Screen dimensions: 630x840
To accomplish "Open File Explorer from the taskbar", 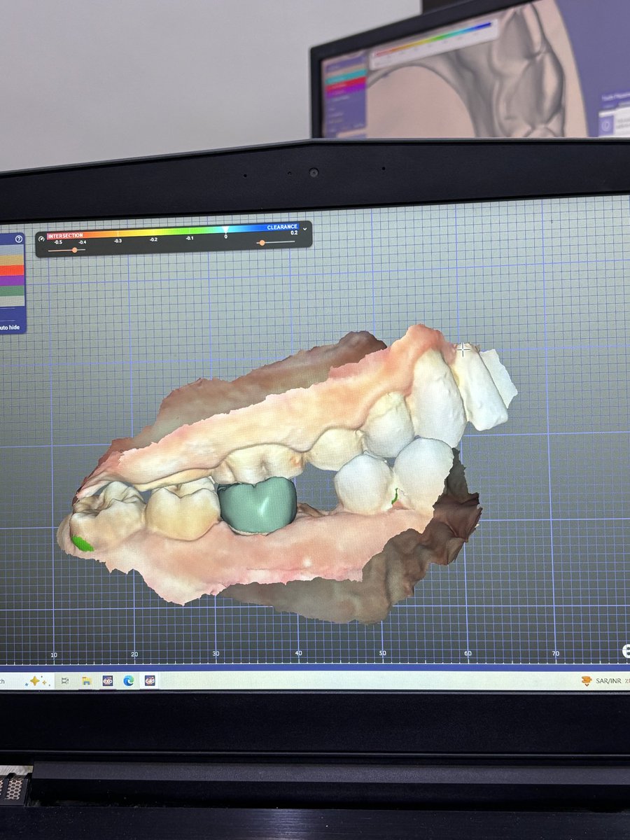I will tap(86, 681).
